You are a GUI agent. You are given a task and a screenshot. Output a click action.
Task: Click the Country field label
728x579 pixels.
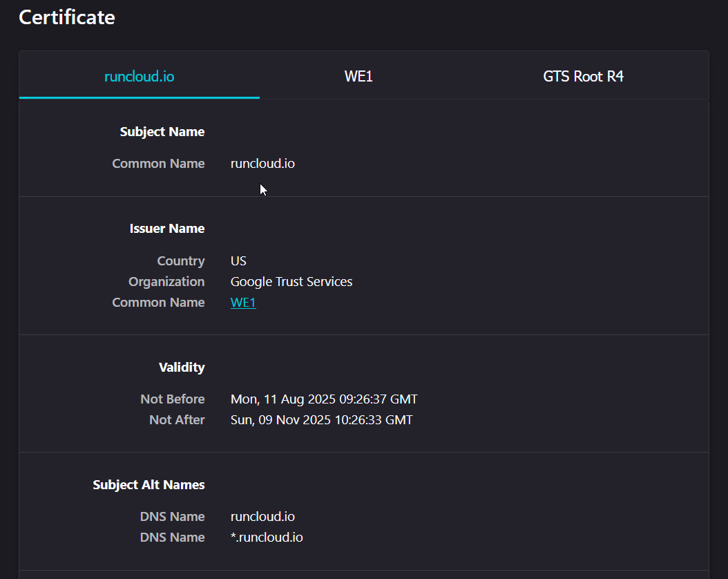point(181,261)
